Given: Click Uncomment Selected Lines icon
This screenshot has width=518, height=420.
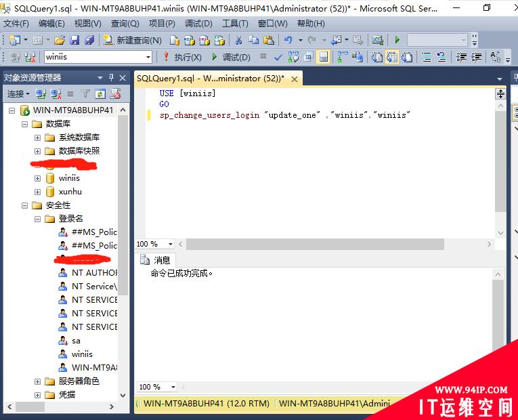Looking at the screenshot, I should pos(441,57).
